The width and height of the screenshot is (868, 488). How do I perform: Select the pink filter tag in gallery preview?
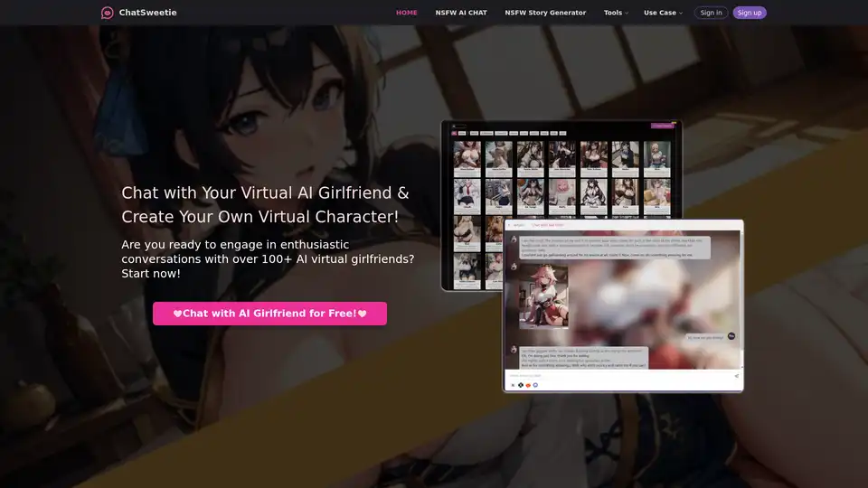click(x=455, y=133)
